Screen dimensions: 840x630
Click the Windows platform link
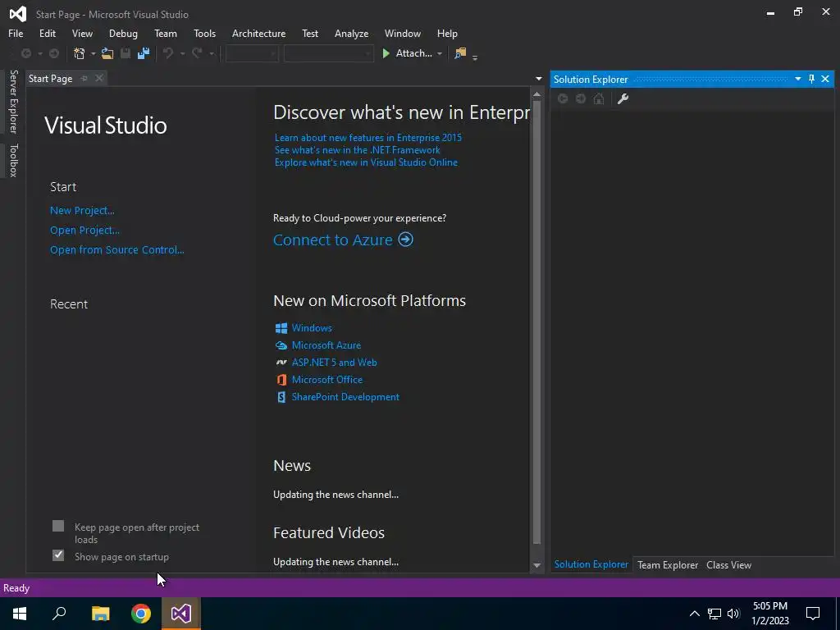(311, 328)
